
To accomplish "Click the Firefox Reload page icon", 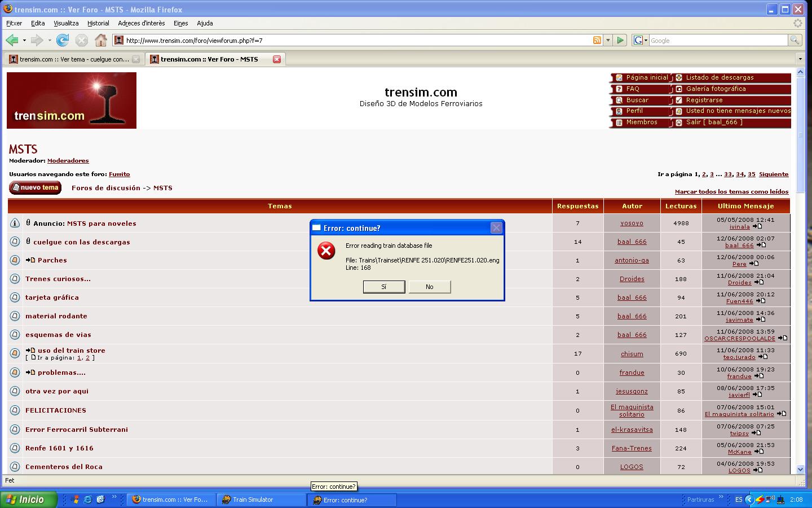I will click(x=63, y=40).
